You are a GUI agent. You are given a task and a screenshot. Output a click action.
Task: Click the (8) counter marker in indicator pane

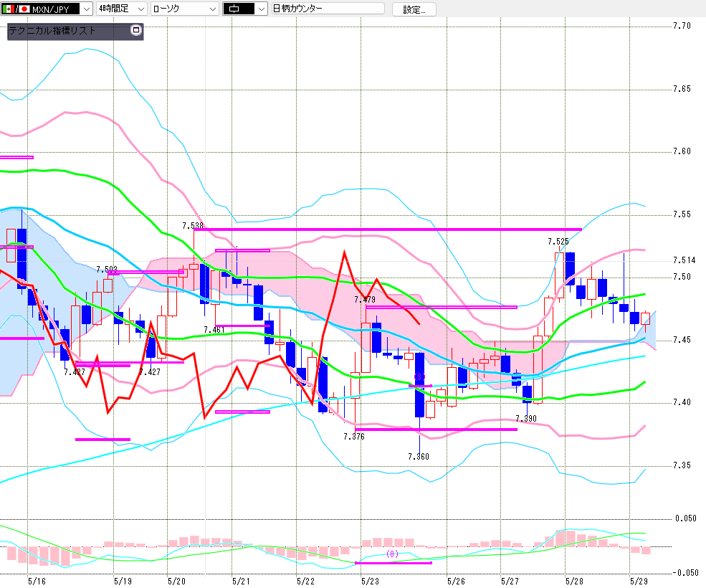tap(392, 554)
